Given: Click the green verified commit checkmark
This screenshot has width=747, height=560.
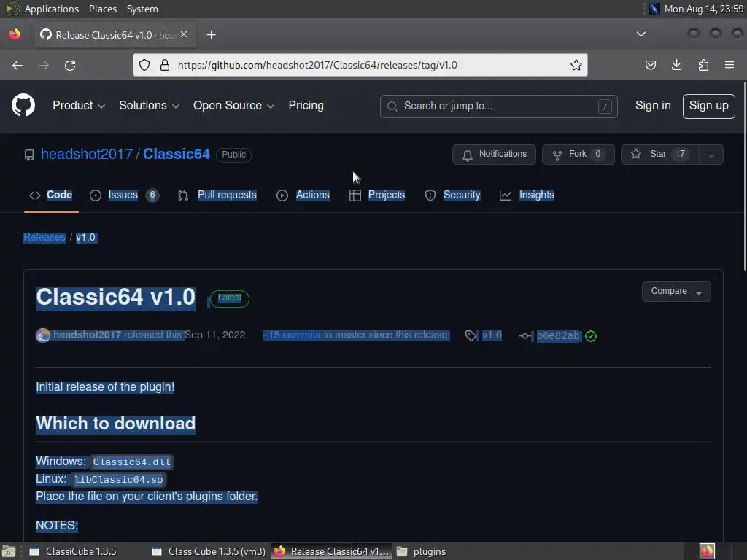Looking at the screenshot, I should coord(591,335).
